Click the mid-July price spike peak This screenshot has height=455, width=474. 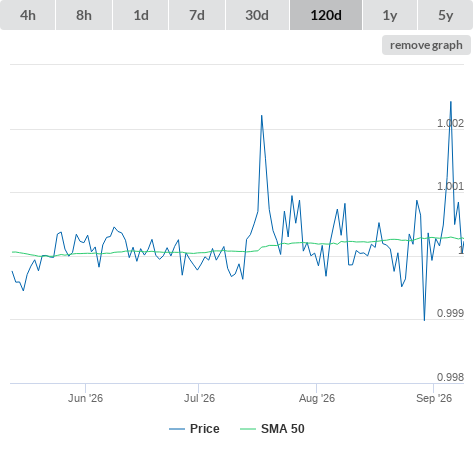(x=262, y=116)
